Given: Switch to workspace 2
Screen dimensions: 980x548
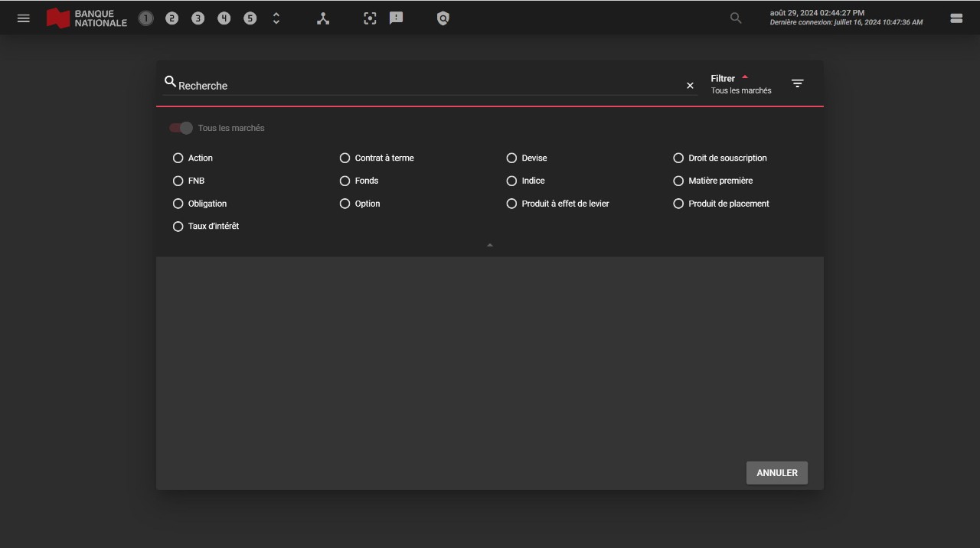Looking at the screenshot, I should [171, 18].
